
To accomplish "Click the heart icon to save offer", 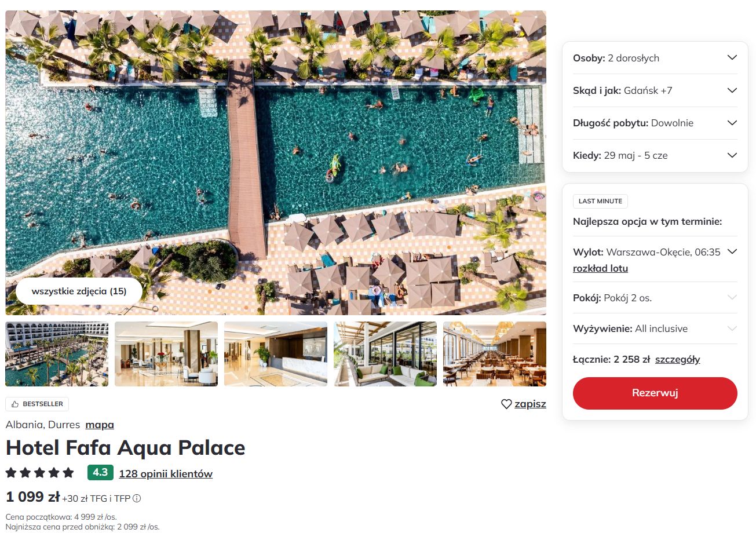I will tap(506, 404).
